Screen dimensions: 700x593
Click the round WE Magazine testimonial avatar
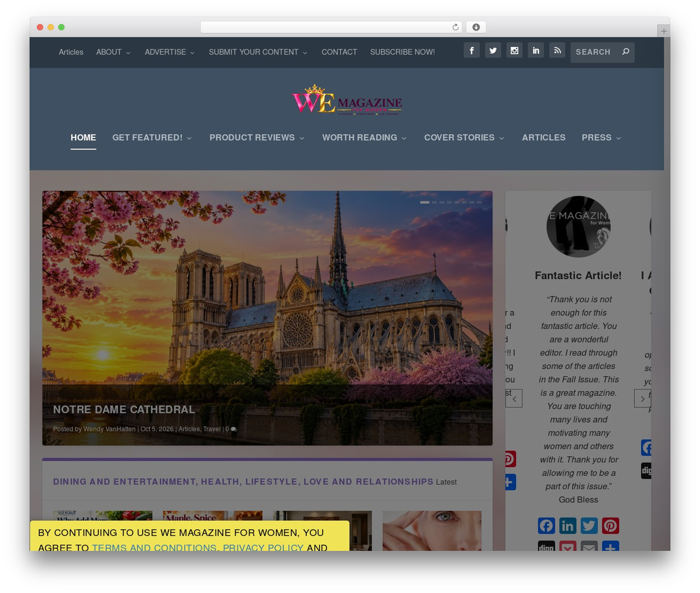point(579,226)
